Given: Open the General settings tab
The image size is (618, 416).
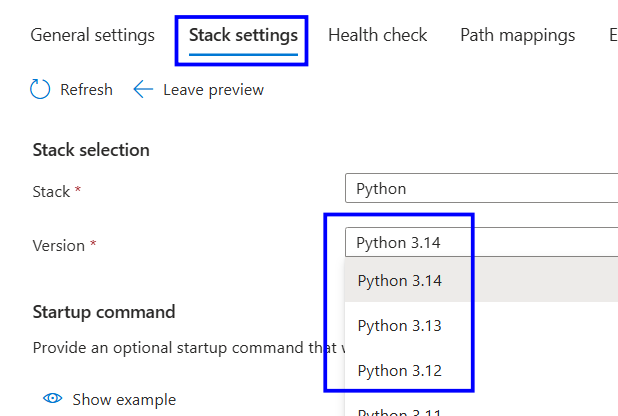Looking at the screenshot, I should coord(93,35).
